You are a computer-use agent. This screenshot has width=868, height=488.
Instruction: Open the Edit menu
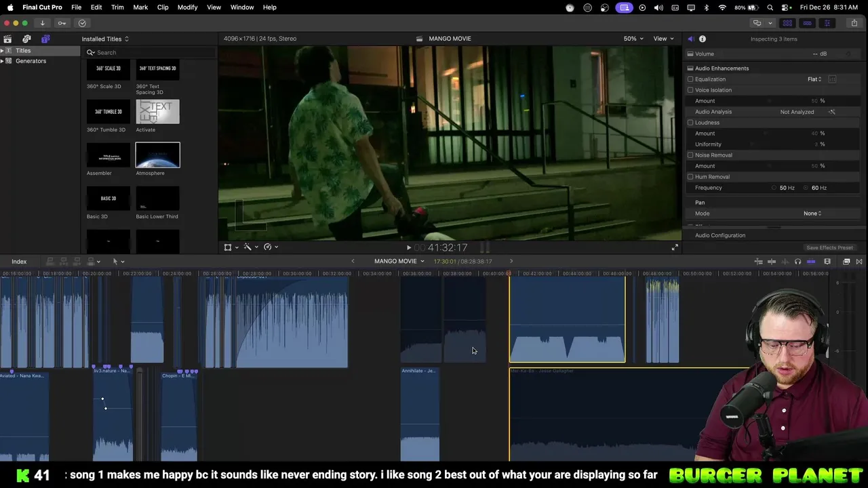tap(96, 7)
